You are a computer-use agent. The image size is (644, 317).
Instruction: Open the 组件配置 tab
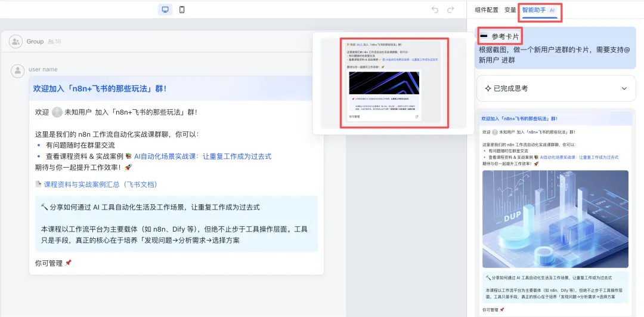[487, 10]
